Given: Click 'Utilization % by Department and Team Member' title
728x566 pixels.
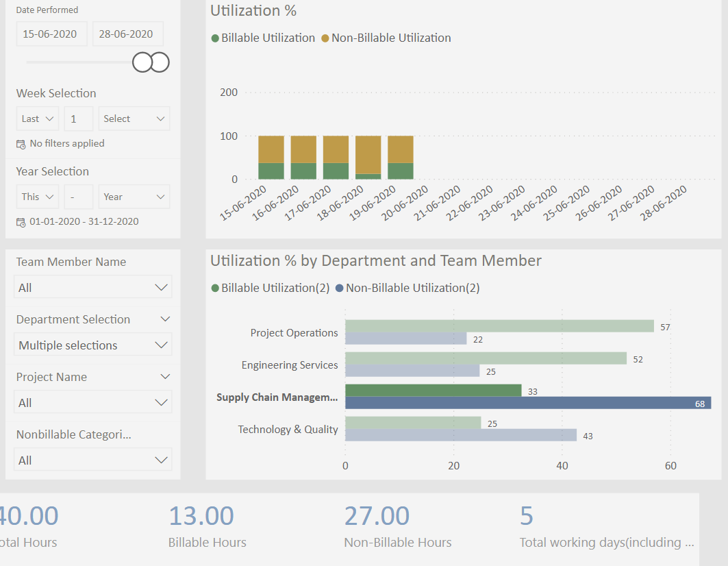Looking at the screenshot, I should point(375,260).
